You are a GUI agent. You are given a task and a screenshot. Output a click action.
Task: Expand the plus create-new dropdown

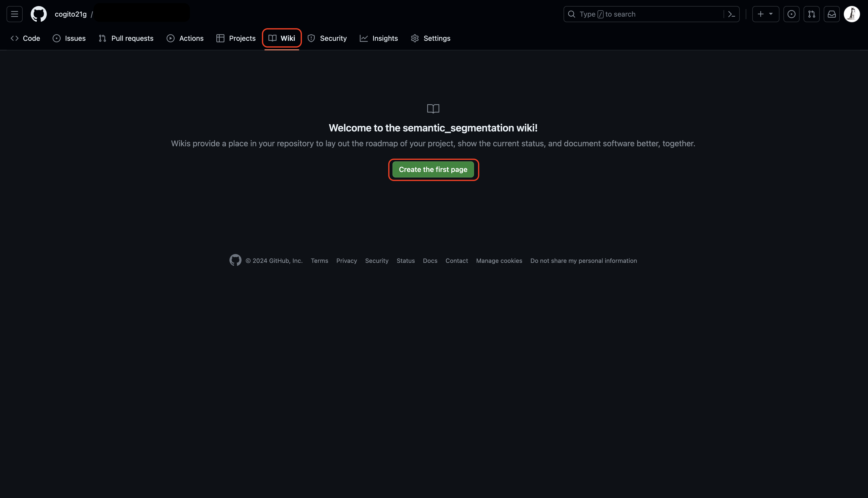point(765,14)
